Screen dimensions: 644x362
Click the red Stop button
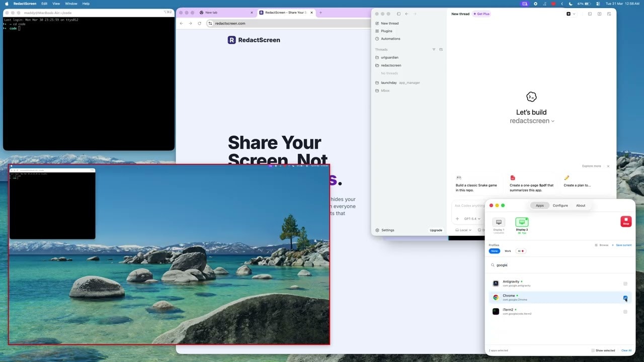(626, 221)
